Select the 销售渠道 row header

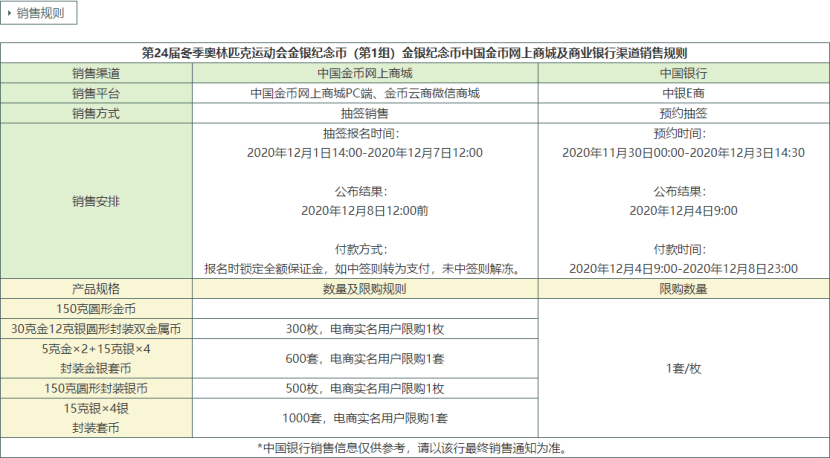click(x=96, y=73)
